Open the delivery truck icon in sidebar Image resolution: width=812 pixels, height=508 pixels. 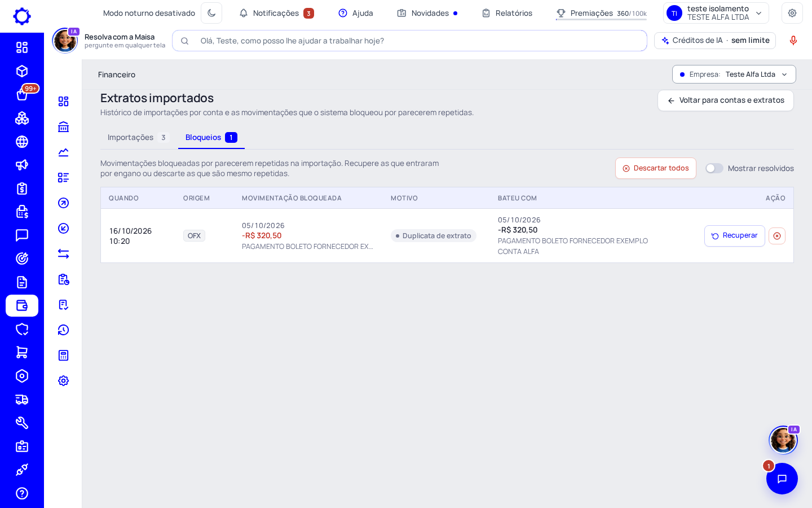22,400
